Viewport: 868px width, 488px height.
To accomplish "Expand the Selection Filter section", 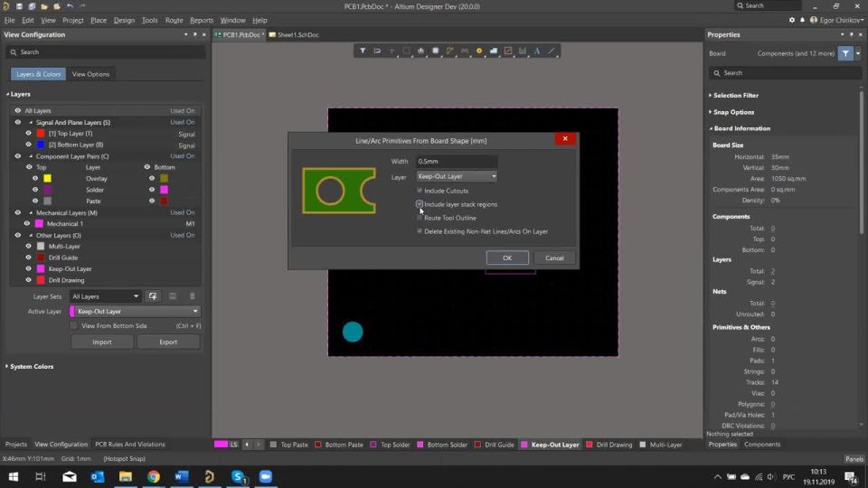I will point(711,95).
